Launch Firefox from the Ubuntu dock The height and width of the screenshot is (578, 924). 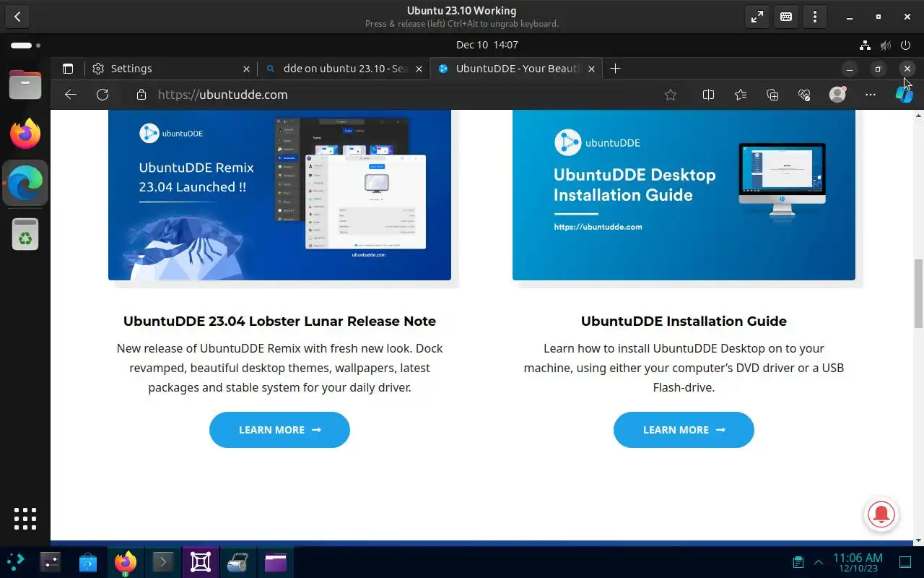coord(25,134)
